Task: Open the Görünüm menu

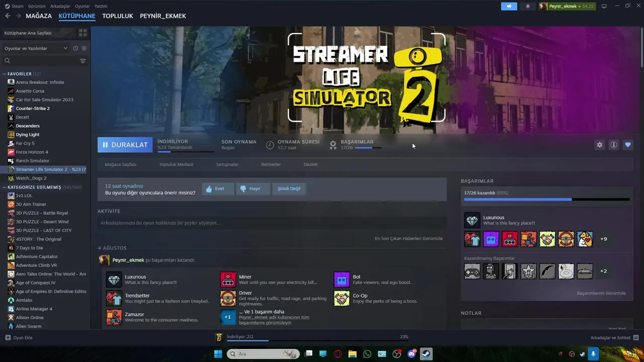Action: 37,6
